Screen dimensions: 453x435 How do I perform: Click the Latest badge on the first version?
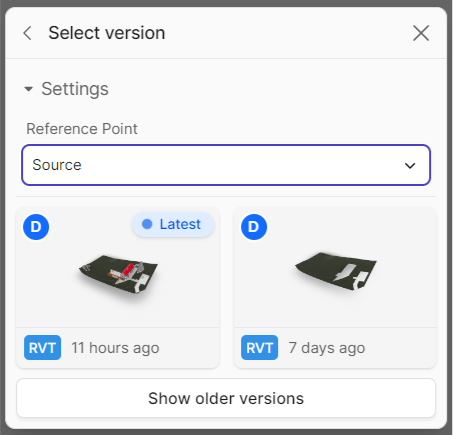(x=173, y=224)
